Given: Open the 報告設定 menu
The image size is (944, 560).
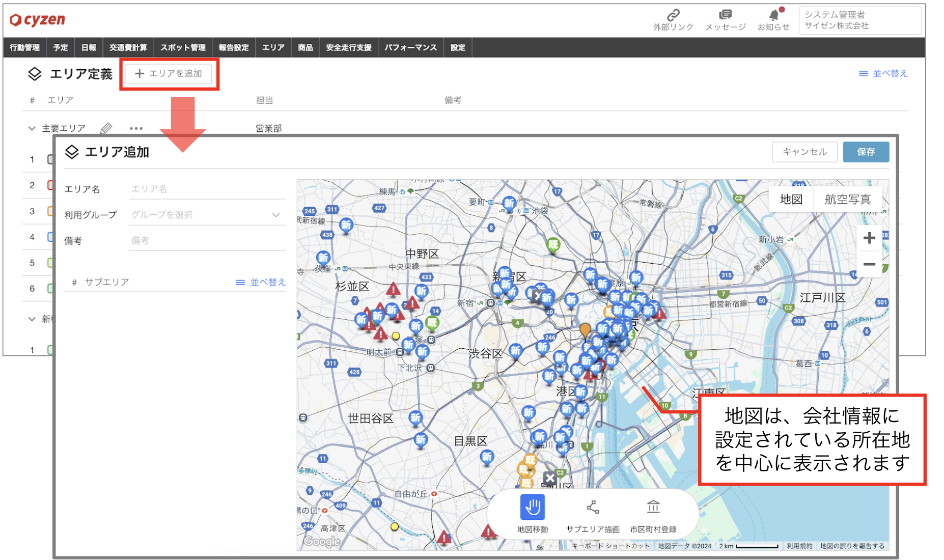Looking at the screenshot, I should click(x=234, y=47).
